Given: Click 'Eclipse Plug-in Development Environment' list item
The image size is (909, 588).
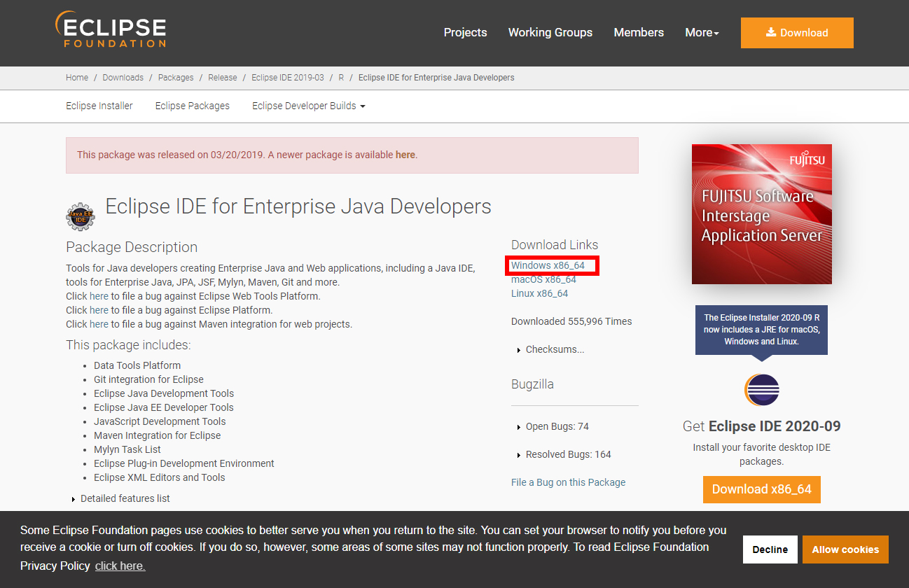Looking at the screenshot, I should tap(184, 463).
